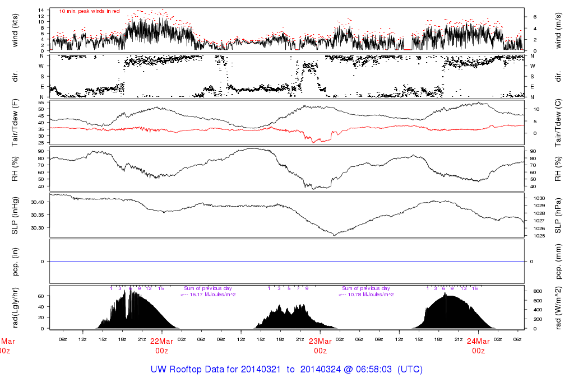Image resolution: width=574 pixels, height=392 pixels.
Task: Click the "30.35" pressure tick value
Action: [x=38, y=215]
